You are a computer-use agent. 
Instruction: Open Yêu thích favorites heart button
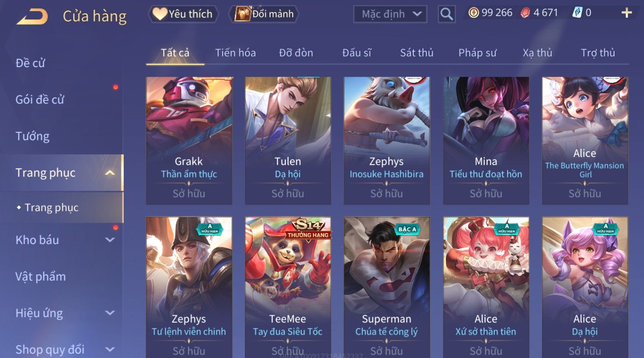[x=183, y=14]
